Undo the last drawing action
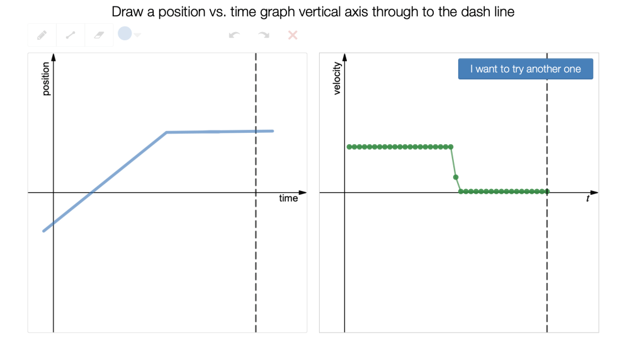Screen dimensions: 644x351 (x=235, y=35)
